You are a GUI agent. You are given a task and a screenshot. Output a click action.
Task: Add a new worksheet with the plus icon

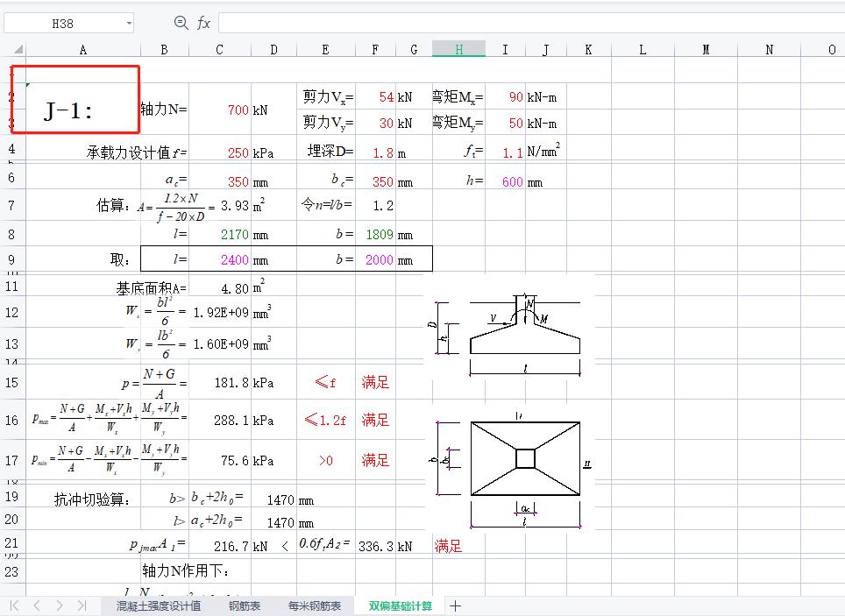pos(456,605)
